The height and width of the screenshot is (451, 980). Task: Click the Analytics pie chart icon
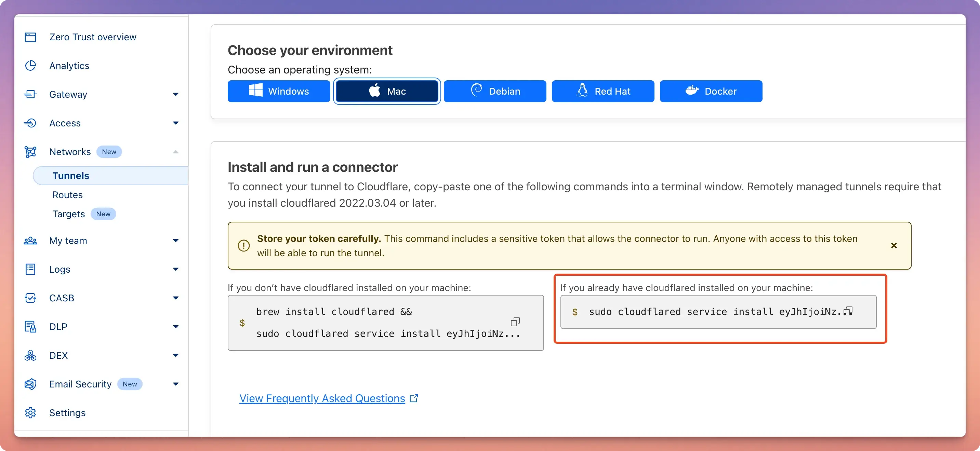(x=30, y=66)
